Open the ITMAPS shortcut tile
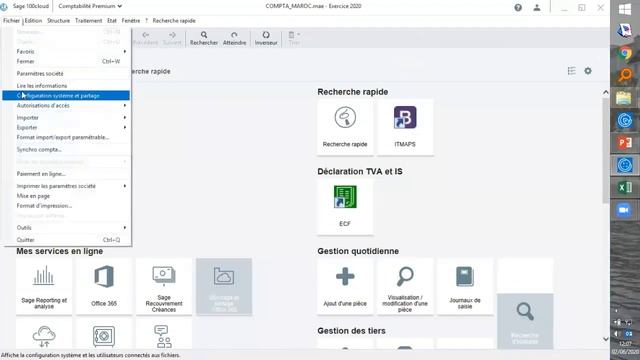Viewport: 640px width, 360px height. pos(405,127)
